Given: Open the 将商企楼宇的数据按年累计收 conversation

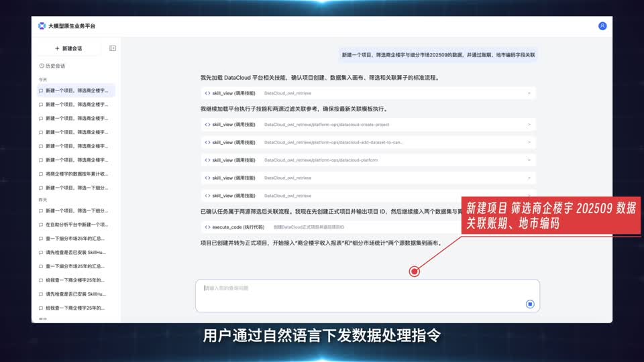Looking at the screenshot, I should pos(76,174).
